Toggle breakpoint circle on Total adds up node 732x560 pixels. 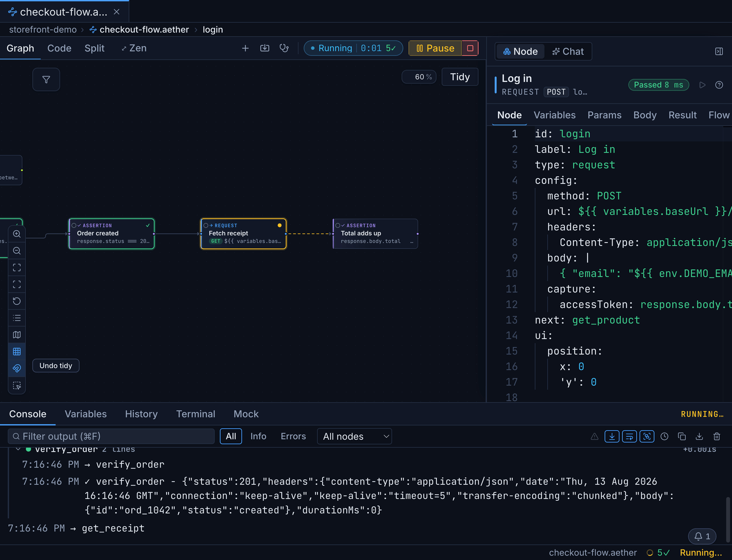(338, 225)
